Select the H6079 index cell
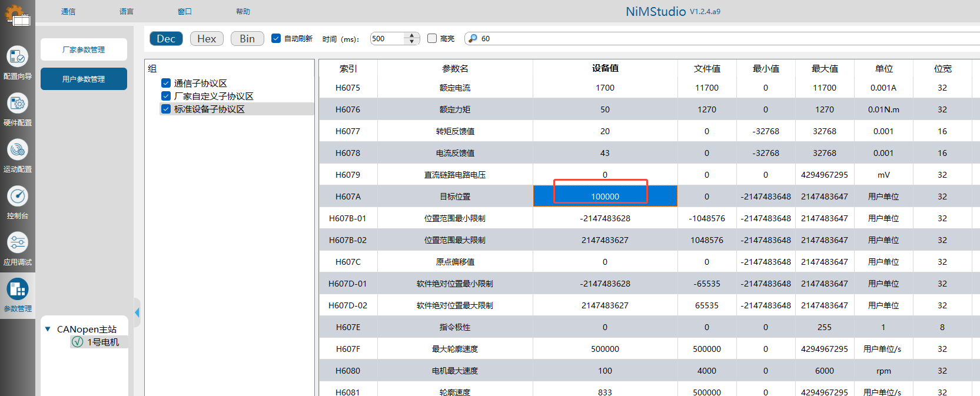Image resolution: width=980 pixels, height=396 pixels. tap(348, 175)
